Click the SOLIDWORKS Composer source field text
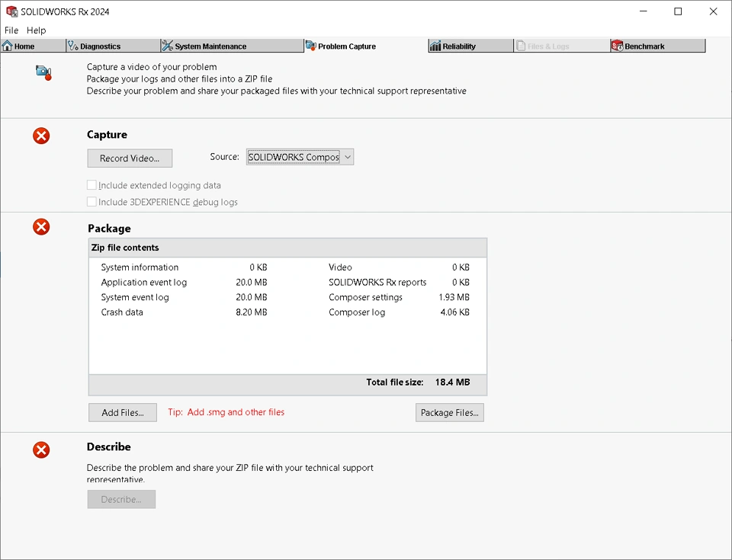This screenshot has width=732, height=560. pos(294,157)
